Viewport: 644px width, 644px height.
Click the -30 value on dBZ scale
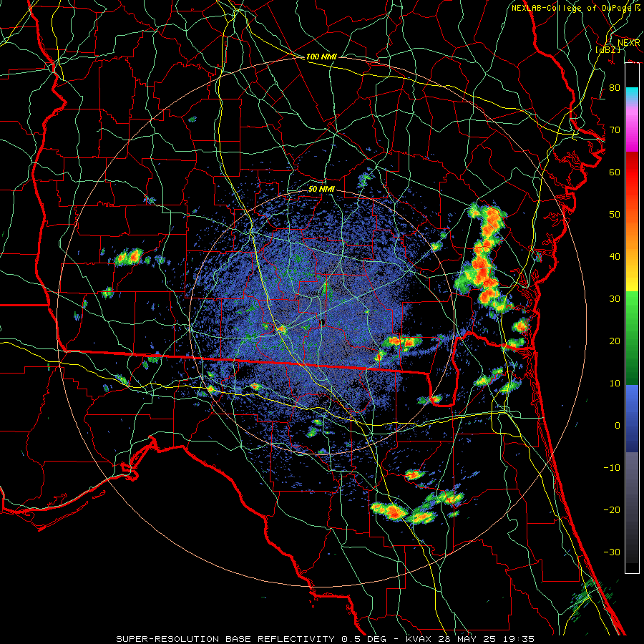(x=612, y=552)
